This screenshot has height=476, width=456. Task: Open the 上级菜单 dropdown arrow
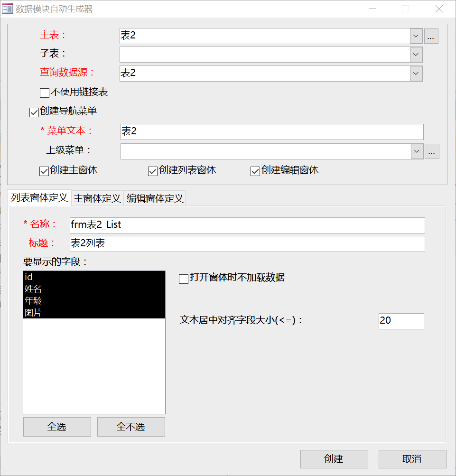pos(417,151)
